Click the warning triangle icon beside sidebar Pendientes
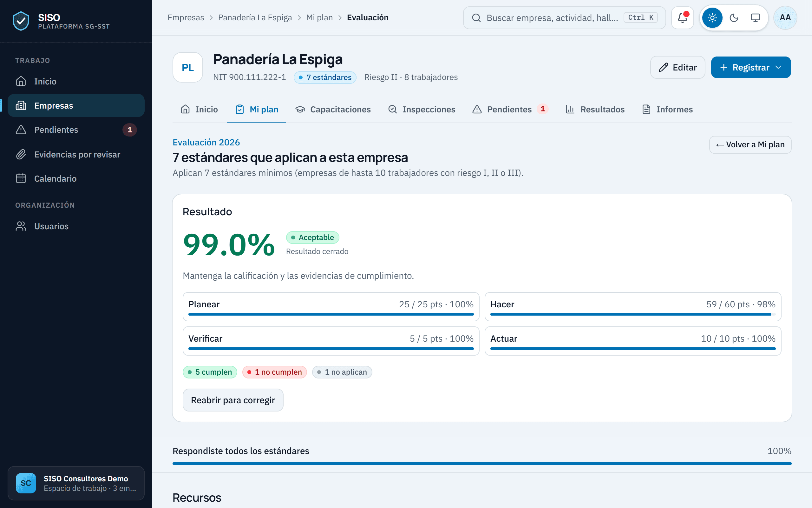Image resolution: width=812 pixels, height=508 pixels. click(21, 130)
